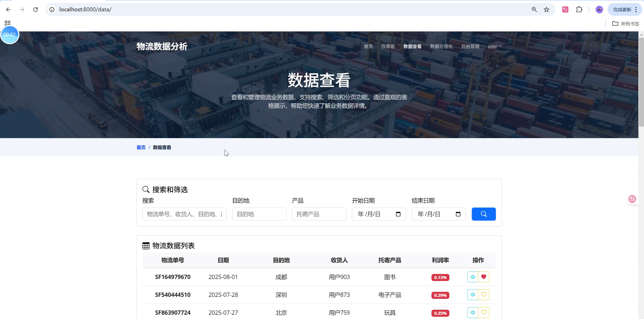Click the blue search button
This screenshot has width=644, height=319.
(x=484, y=214)
